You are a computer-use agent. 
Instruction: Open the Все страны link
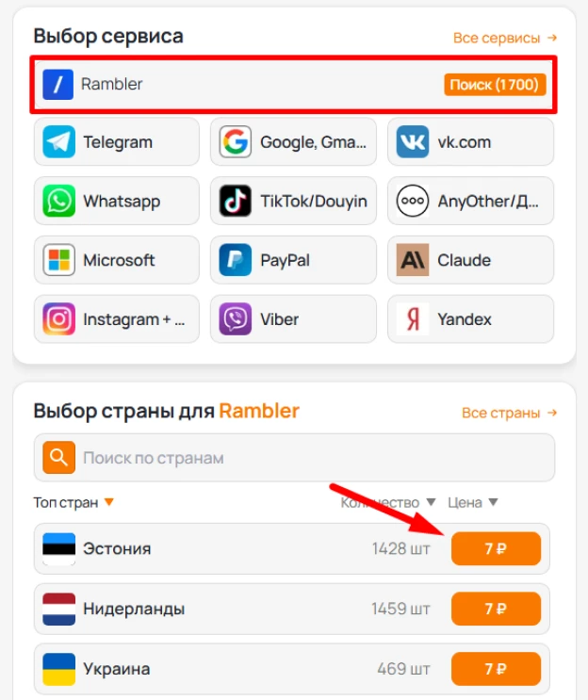[510, 413]
